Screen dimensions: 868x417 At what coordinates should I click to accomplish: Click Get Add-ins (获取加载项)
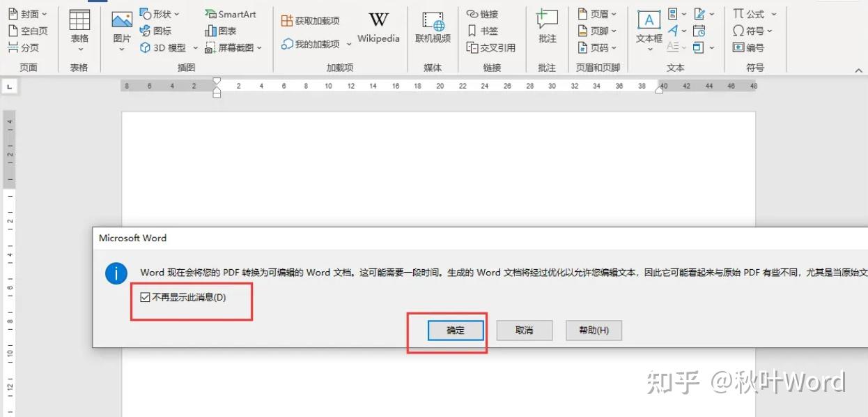click(311, 21)
